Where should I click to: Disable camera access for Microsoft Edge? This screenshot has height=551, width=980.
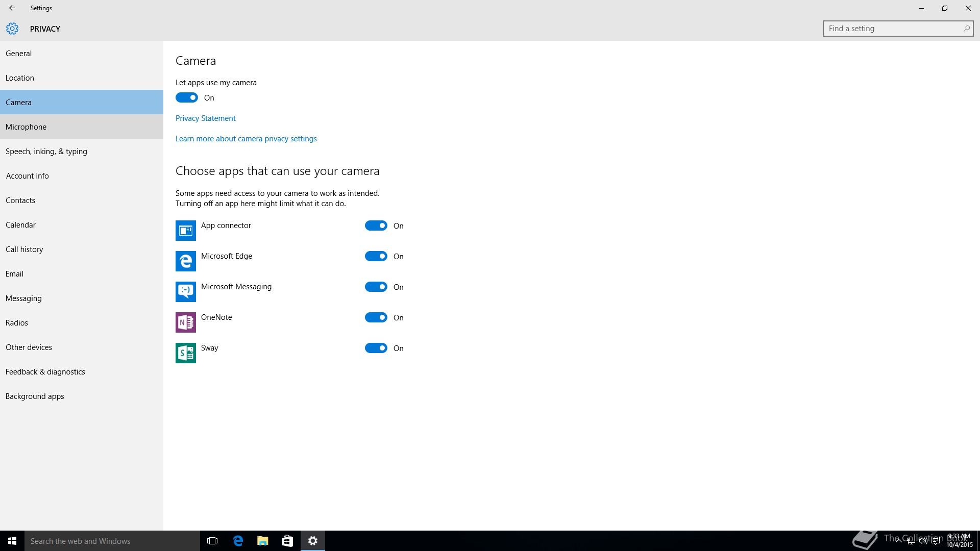click(x=376, y=256)
